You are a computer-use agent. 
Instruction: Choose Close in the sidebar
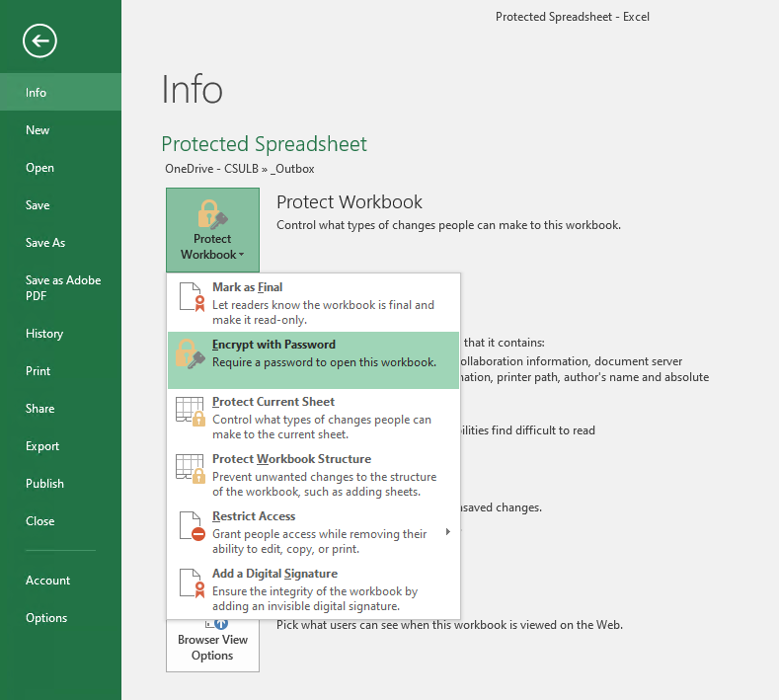[60, 521]
